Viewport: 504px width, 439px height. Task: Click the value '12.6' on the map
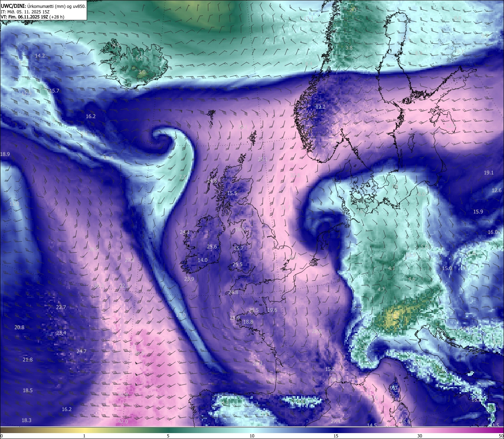point(497,190)
